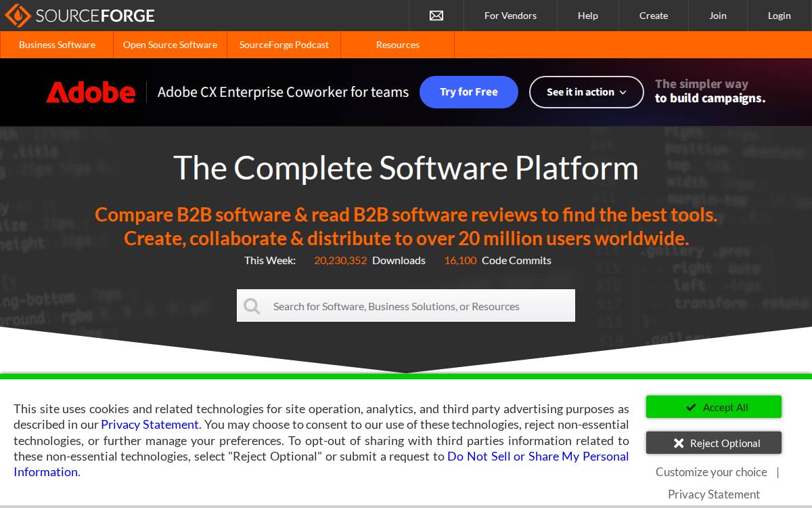
Task: Click Try for Free button
Action: pyautogui.click(x=469, y=92)
